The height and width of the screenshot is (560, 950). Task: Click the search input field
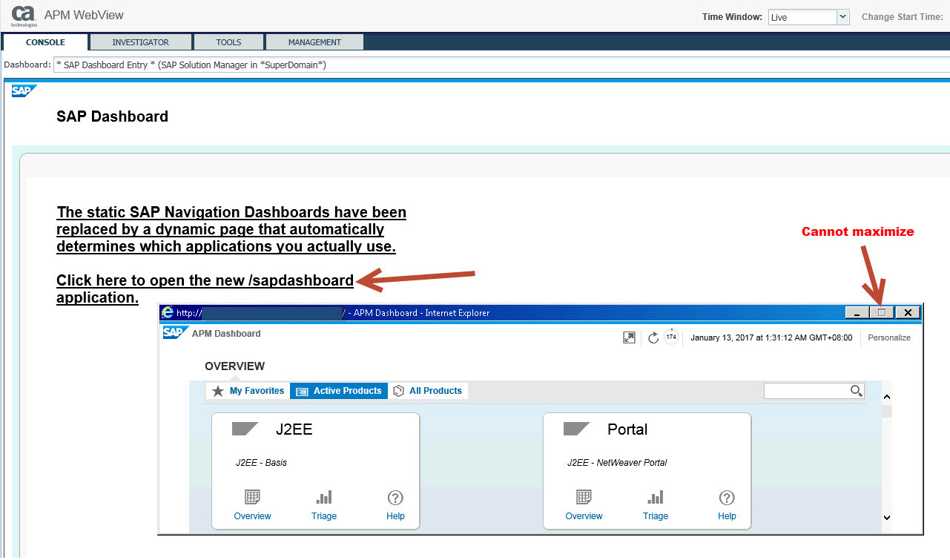[x=807, y=391]
